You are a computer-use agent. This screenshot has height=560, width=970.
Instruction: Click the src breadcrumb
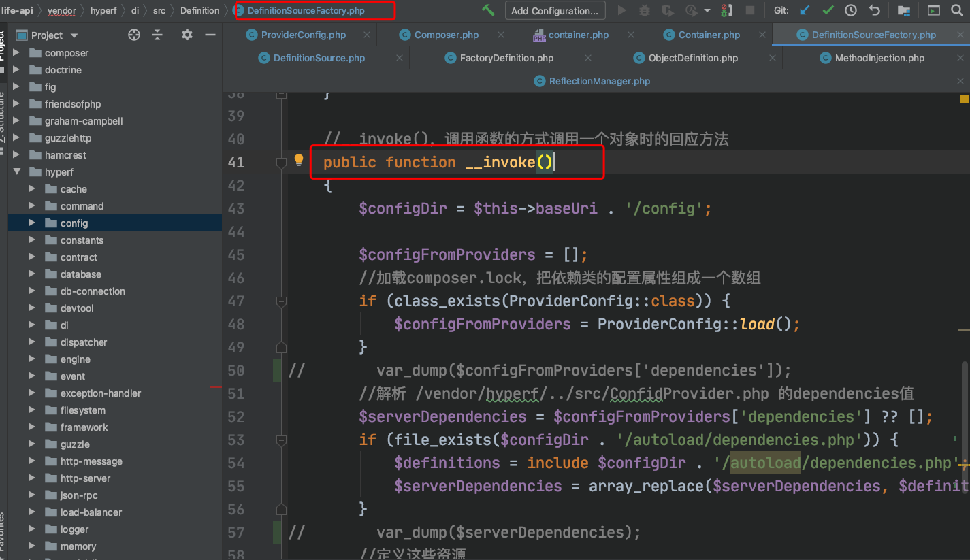coord(159,10)
